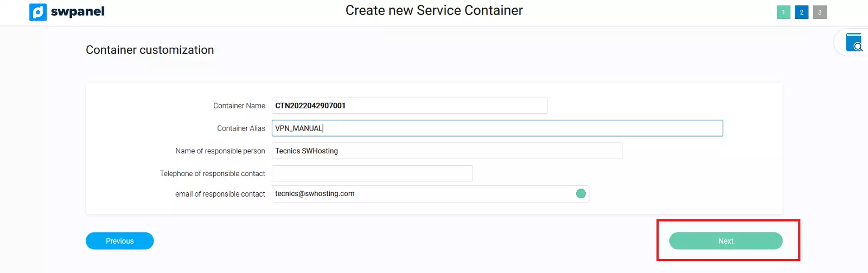Click the 'Name of responsible person' label

coord(220,151)
